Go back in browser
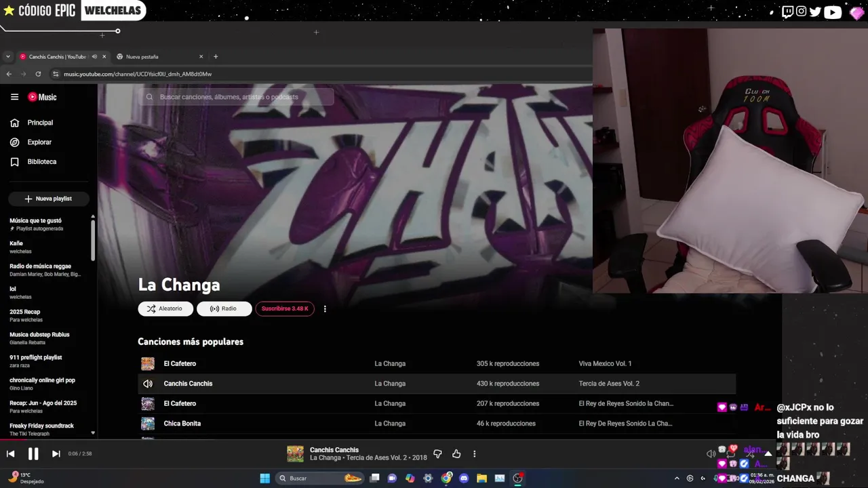This screenshot has width=868, height=488. 9,74
